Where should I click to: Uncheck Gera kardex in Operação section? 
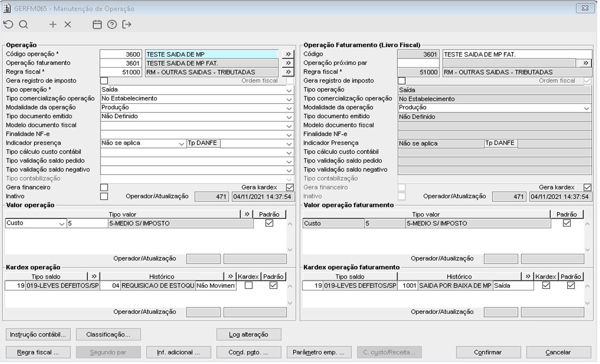(289, 187)
